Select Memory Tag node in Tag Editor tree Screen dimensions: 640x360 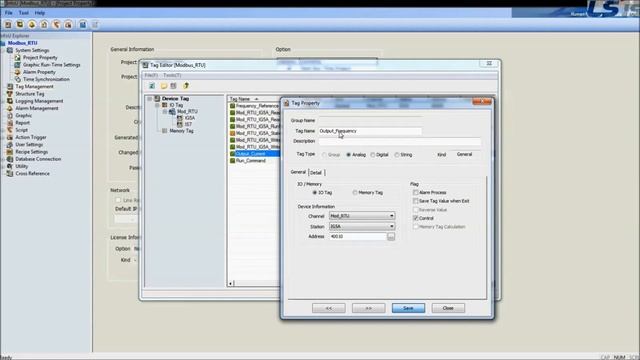click(x=181, y=131)
